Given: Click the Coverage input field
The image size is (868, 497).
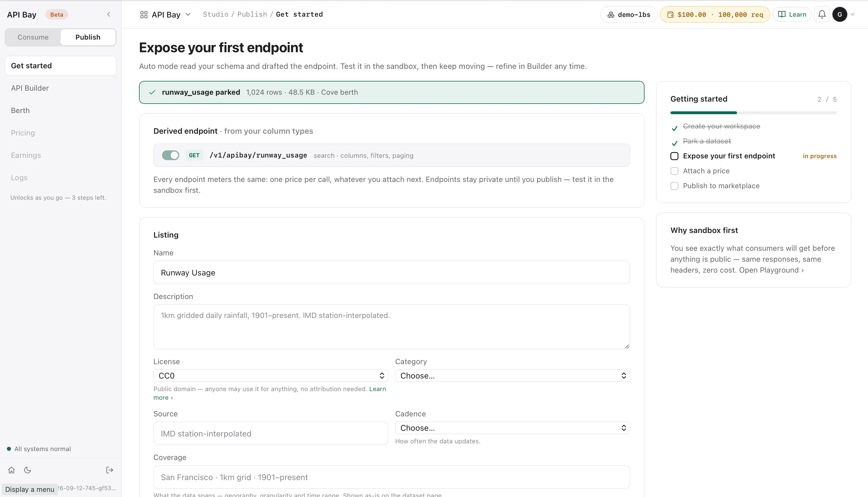Looking at the screenshot, I should tap(391, 477).
